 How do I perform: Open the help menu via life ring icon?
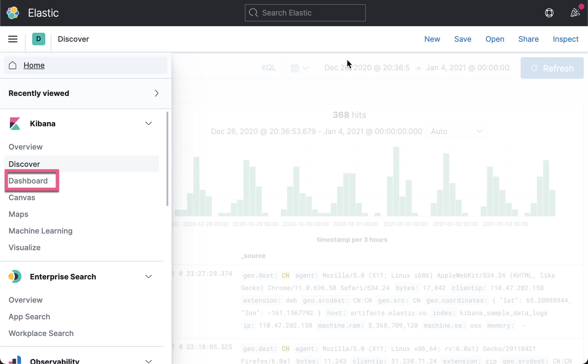pos(549,13)
